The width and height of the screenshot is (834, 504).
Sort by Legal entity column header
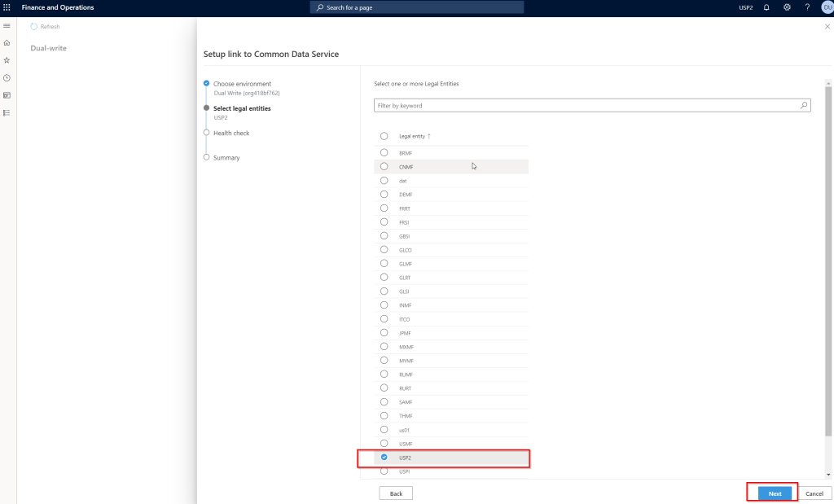tap(411, 136)
